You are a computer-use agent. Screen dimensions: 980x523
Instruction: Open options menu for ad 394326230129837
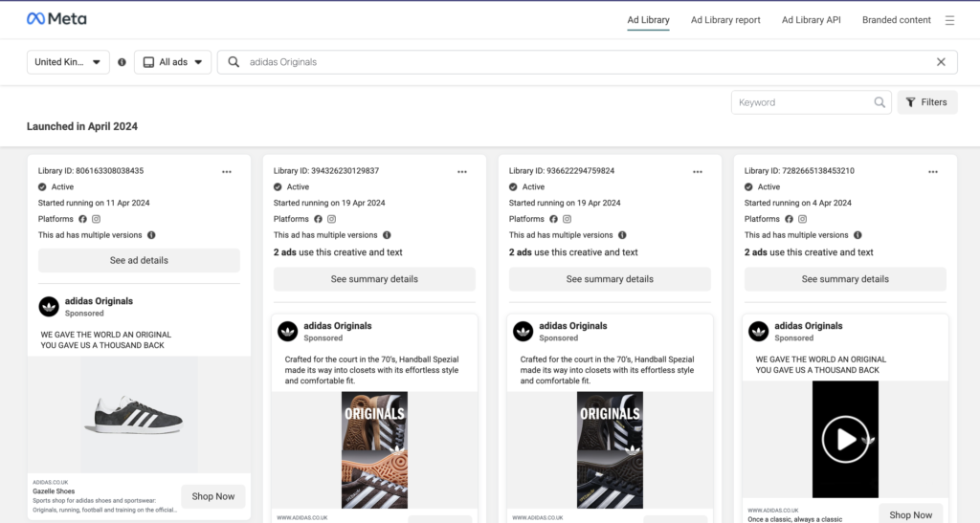pos(462,172)
